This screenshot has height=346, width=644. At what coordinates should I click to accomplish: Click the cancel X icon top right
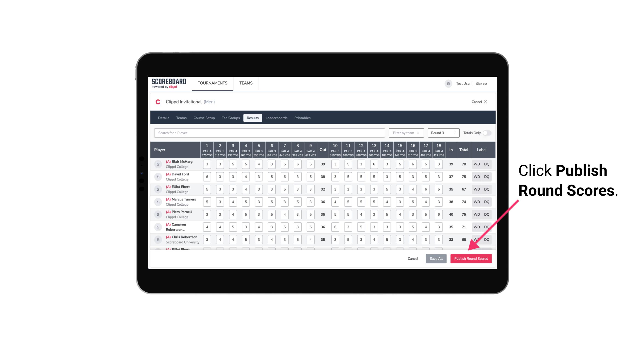coord(486,102)
